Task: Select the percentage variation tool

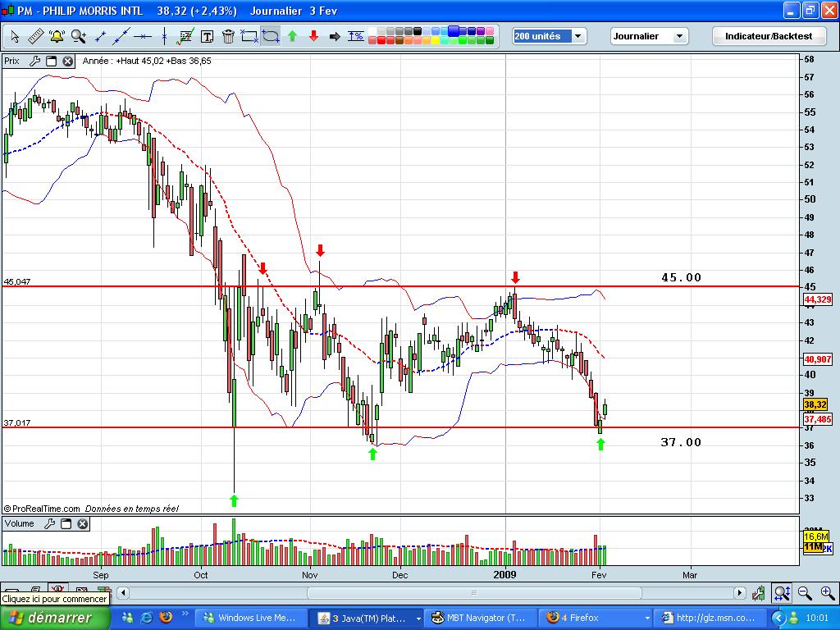Action: 356,36
